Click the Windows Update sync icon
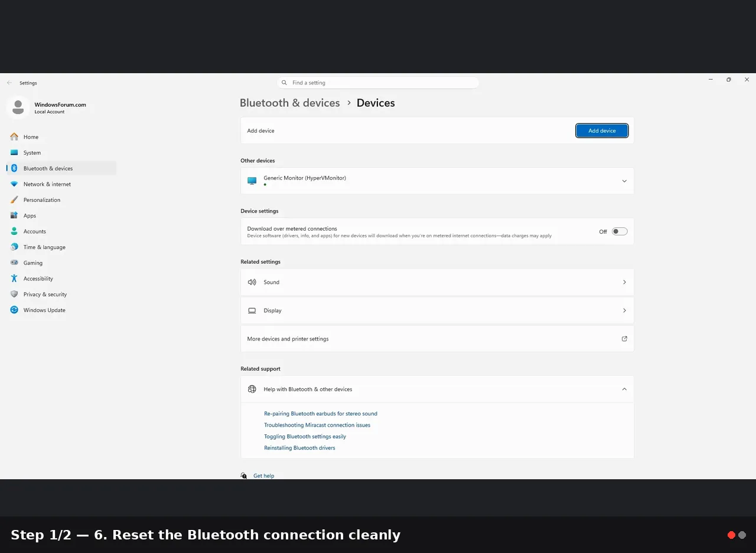756x553 pixels. (14, 310)
